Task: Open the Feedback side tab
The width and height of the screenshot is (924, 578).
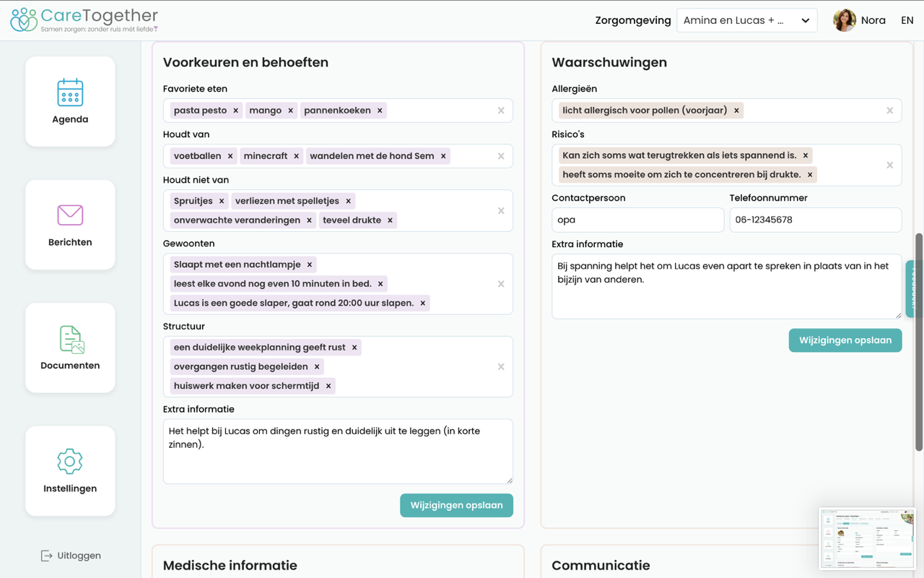Action: 913,289
